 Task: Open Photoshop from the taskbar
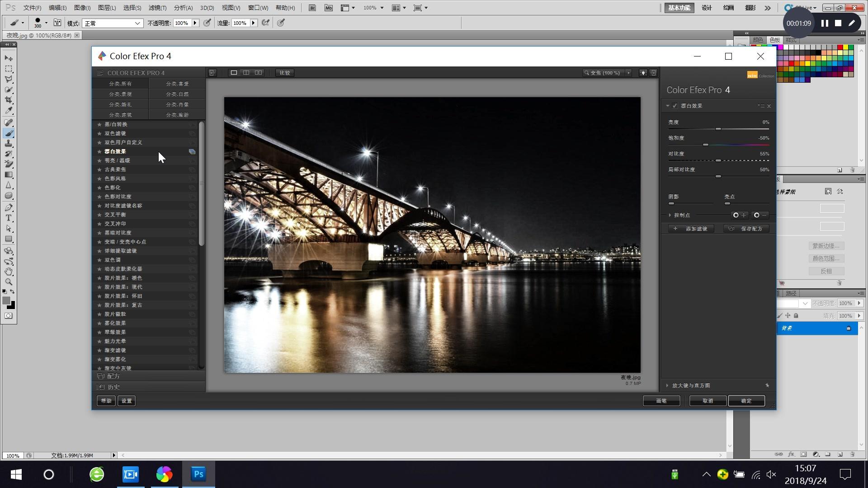click(198, 474)
